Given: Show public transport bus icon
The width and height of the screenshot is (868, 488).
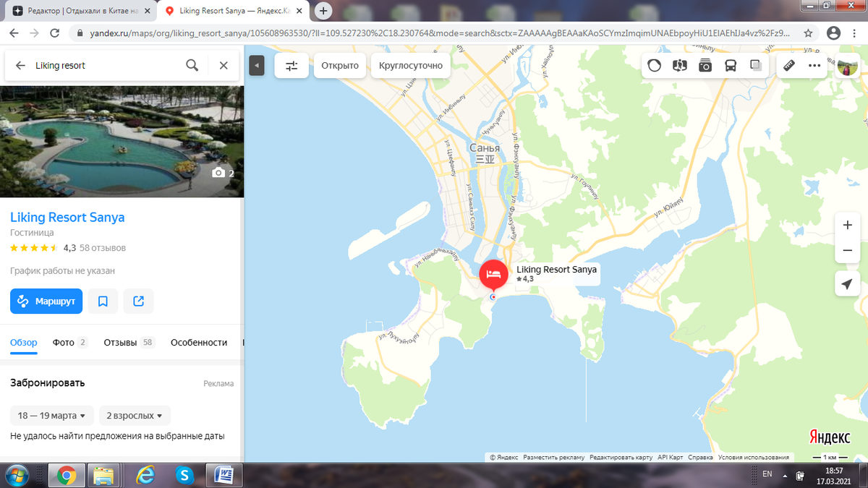Looking at the screenshot, I should 731,65.
